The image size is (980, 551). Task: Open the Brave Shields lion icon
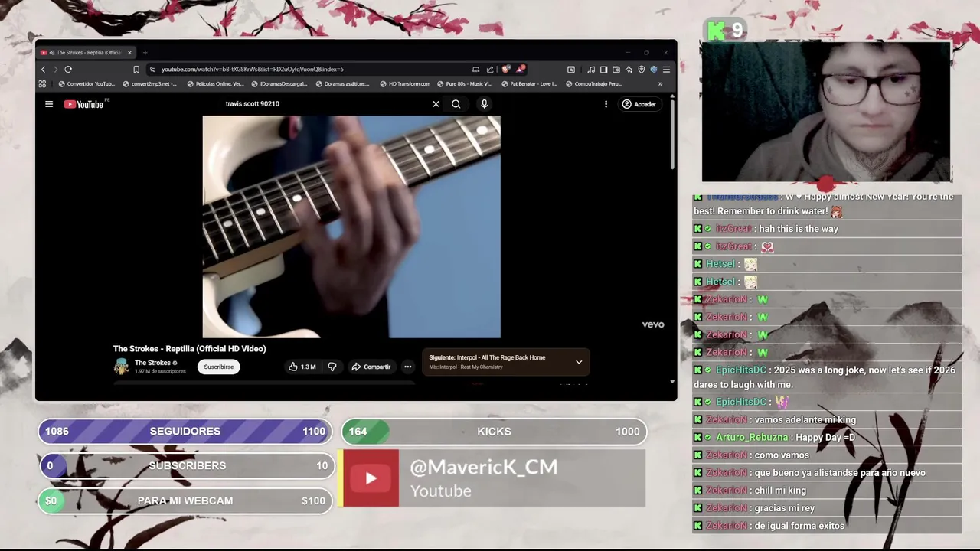coord(505,70)
